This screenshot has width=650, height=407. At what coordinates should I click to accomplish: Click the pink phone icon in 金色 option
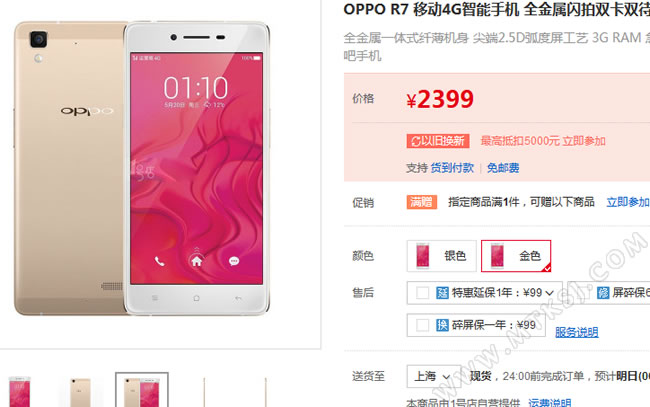(497, 256)
